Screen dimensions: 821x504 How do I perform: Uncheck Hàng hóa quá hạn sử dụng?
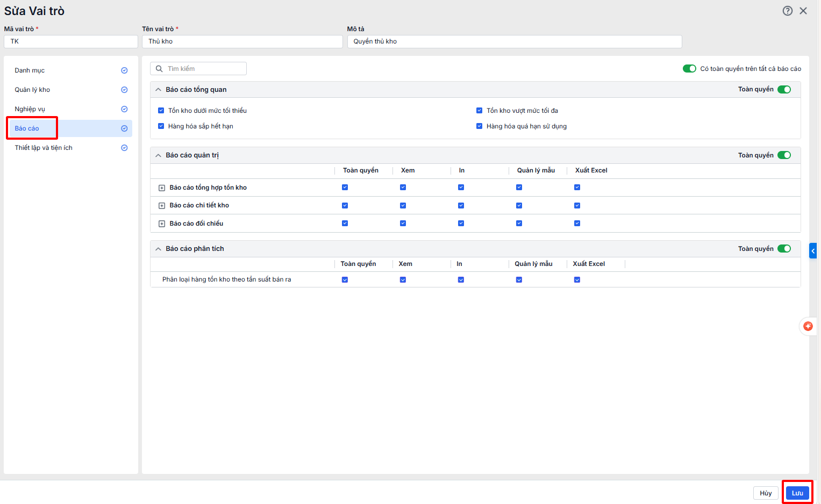tap(479, 126)
